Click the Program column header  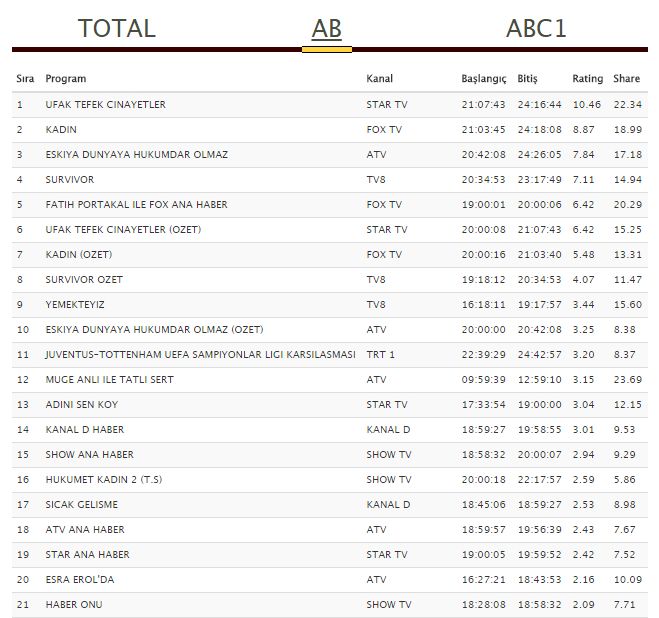[66, 79]
